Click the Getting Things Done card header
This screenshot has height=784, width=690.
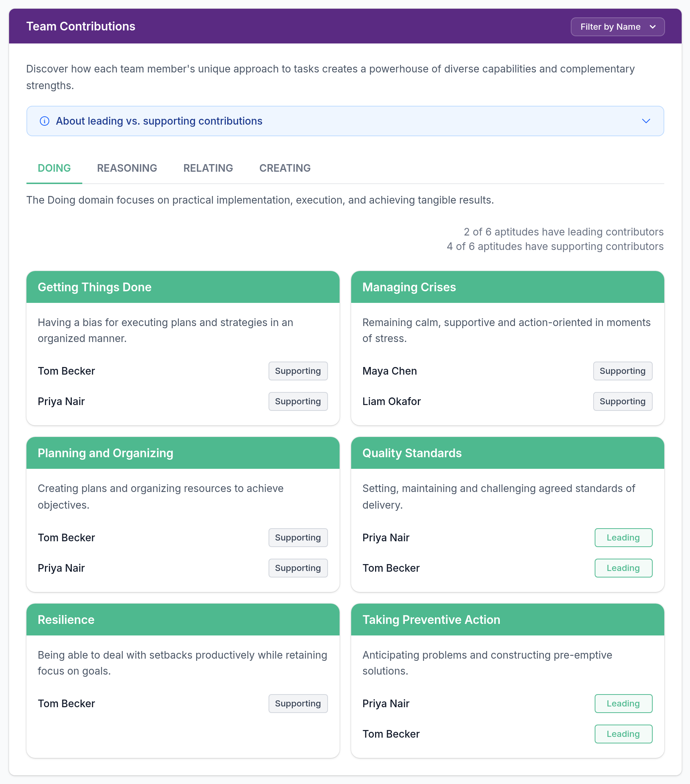[x=183, y=287]
